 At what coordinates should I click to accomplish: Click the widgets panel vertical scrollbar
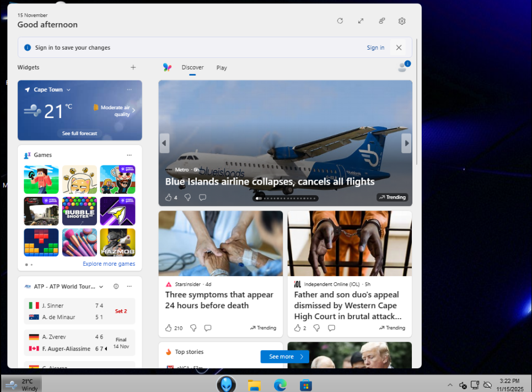tap(417, 102)
